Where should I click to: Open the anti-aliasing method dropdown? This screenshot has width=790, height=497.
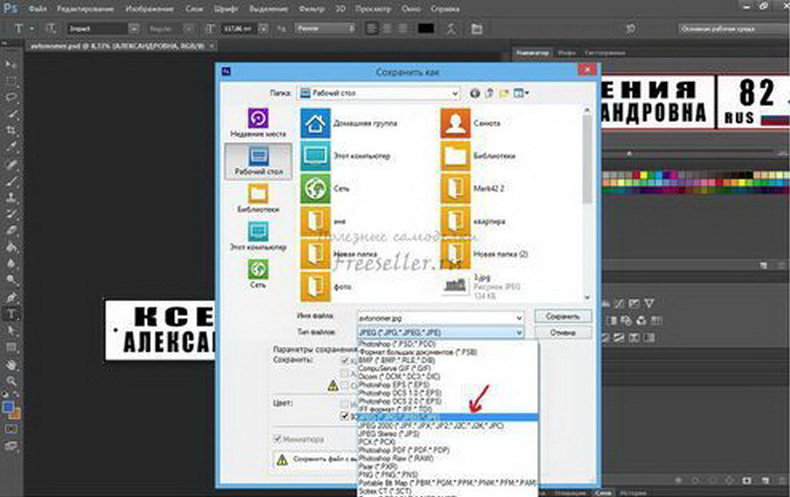click(325, 29)
